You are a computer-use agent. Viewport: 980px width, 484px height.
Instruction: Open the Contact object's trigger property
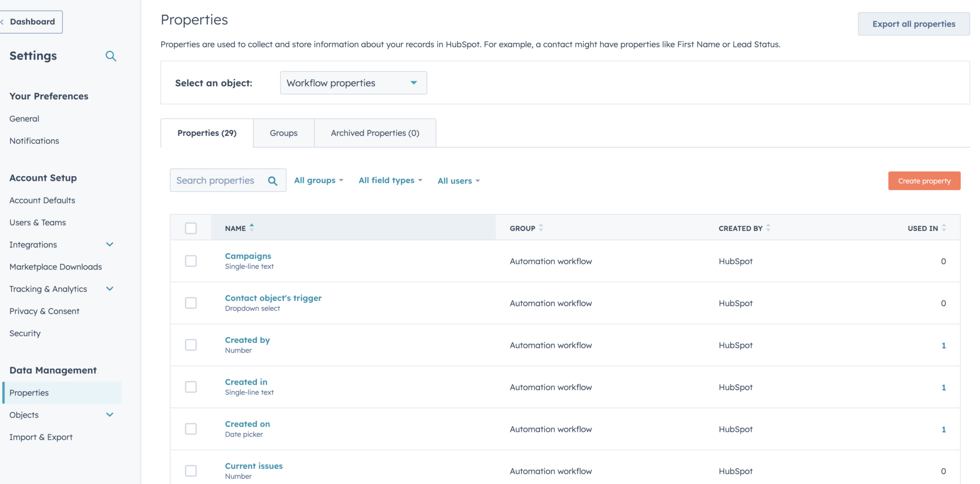(273, 297)
